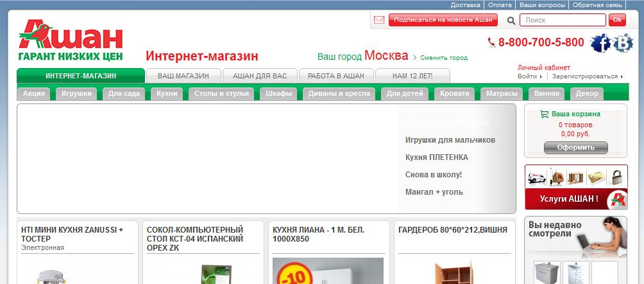Image resolution: width=644 pixels, height=284 pixels.
Task: Focus the Поиск search field
Action: point(563,20)
